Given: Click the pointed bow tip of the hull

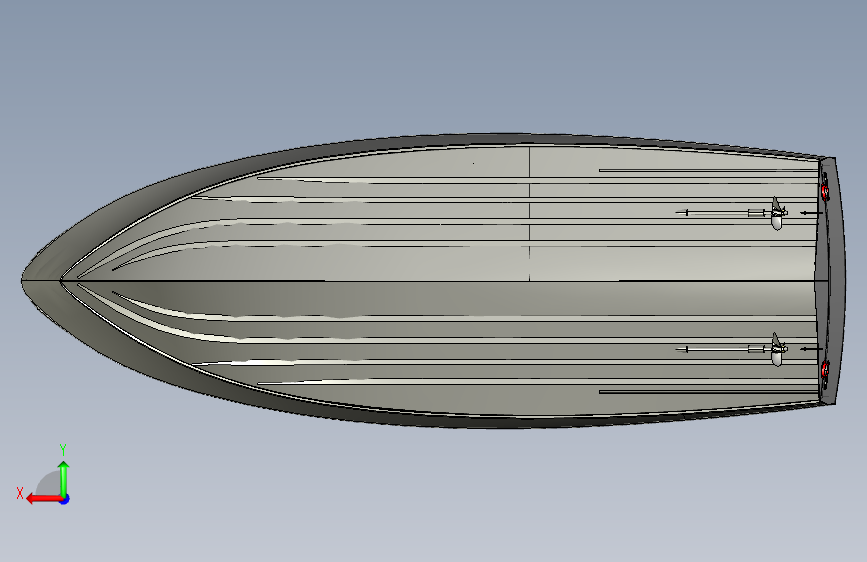Looking at the screenshot, I should pyautogui.click(x=25, y=281).
